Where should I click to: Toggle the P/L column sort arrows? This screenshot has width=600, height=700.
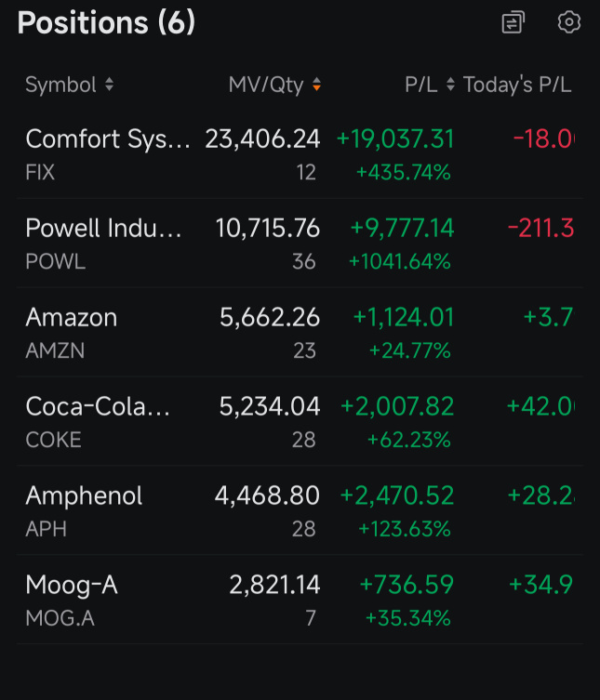(x=450, y=84)
